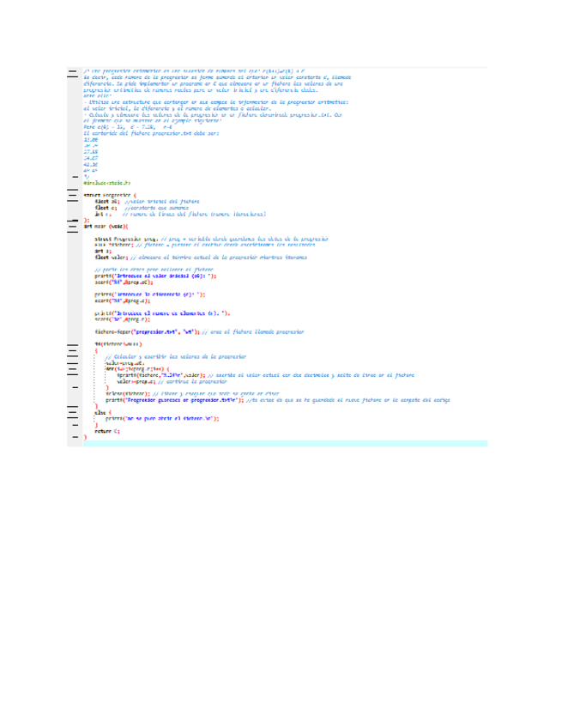Screen dimensions: 562x728
Task: Place cursor on the return 0 line
Action: [107, 431]
